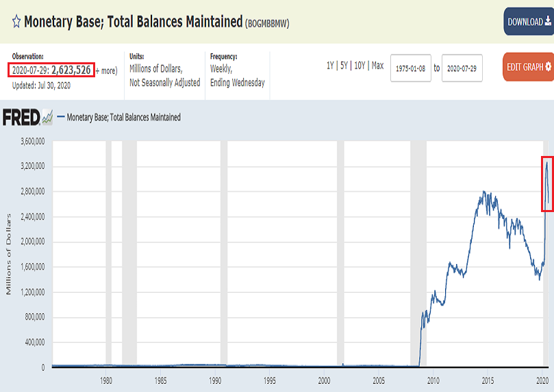This screenshot has height=392, width=554.
Task: Click the download arrow icon
Action: tap(547, 22)
